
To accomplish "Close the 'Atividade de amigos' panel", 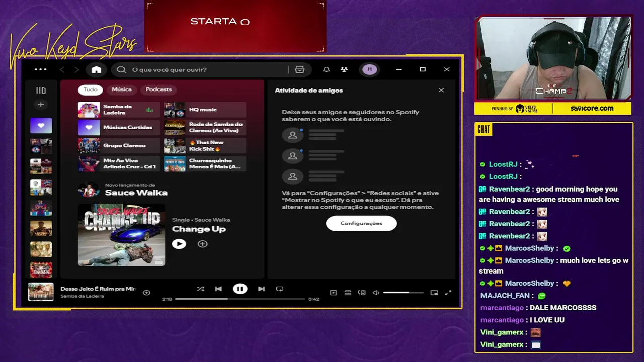I will (x=441, y=90).
